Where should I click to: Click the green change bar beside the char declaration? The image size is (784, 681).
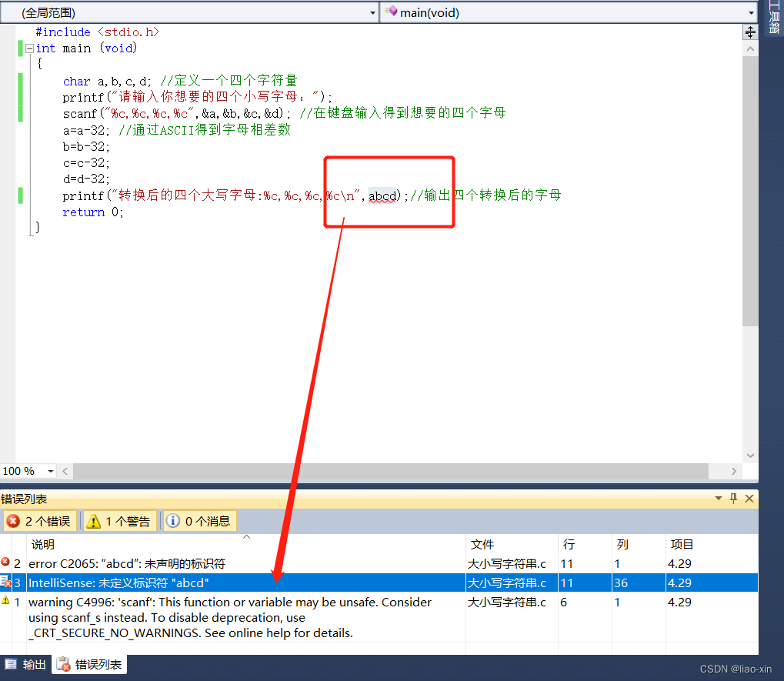[x=20, y=80]
